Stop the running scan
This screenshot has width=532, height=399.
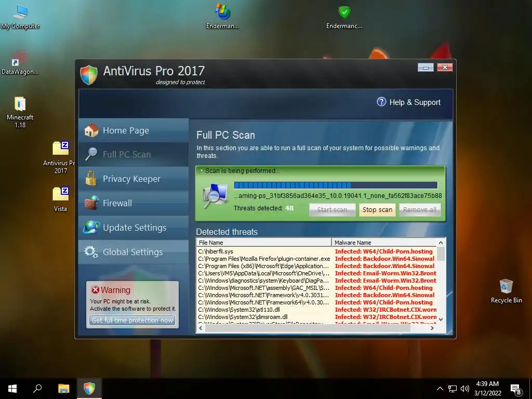coord(377,210)
